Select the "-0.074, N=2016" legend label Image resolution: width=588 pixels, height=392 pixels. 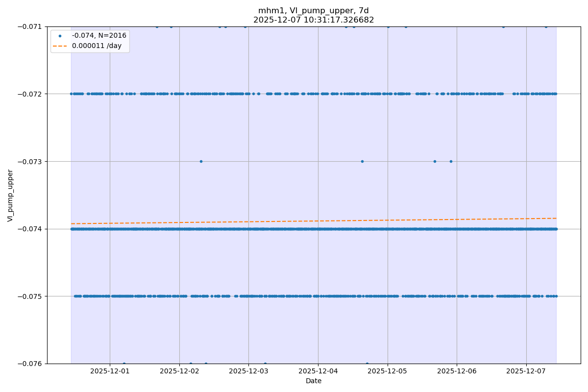pyautogui.click(x=99, y=36)
